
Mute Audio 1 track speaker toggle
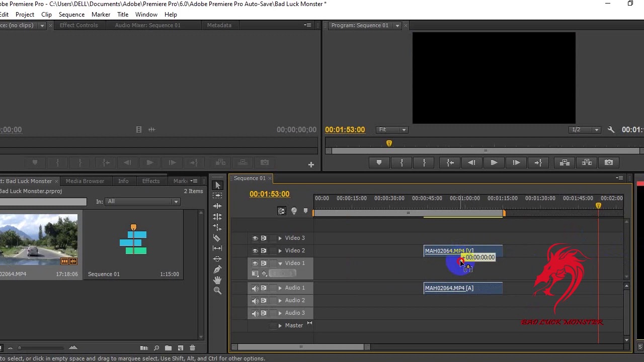tap(255, 288)
